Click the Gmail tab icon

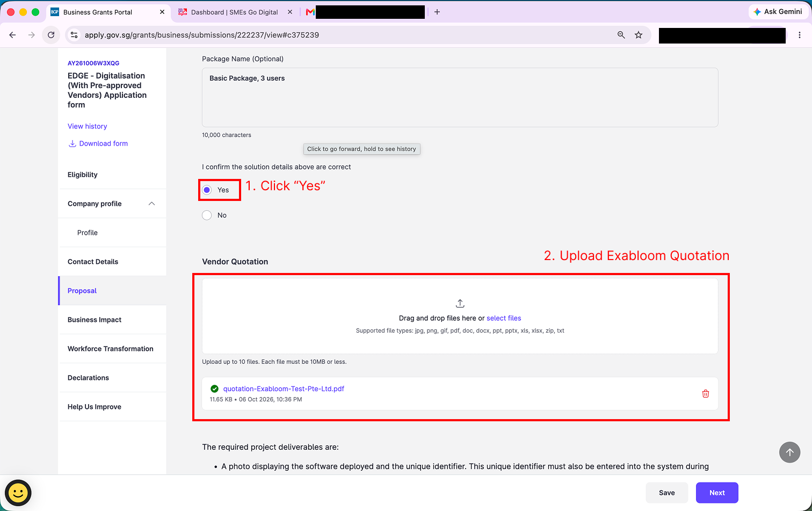coord(310,12)
